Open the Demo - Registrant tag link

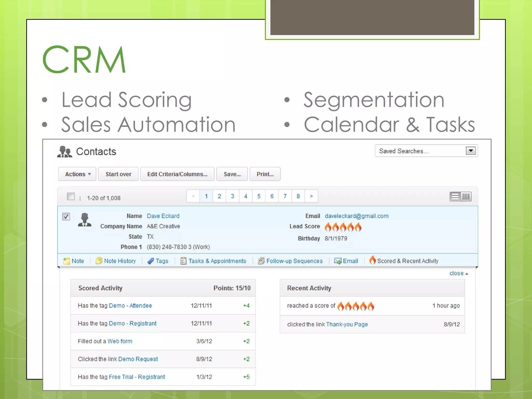(133, 323)
